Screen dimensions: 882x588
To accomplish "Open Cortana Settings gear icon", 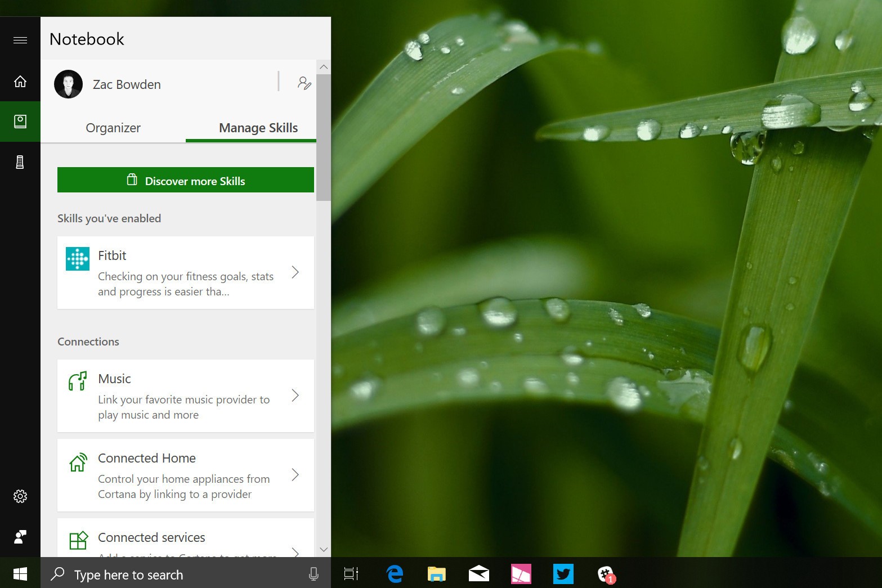I will [20, 496].
